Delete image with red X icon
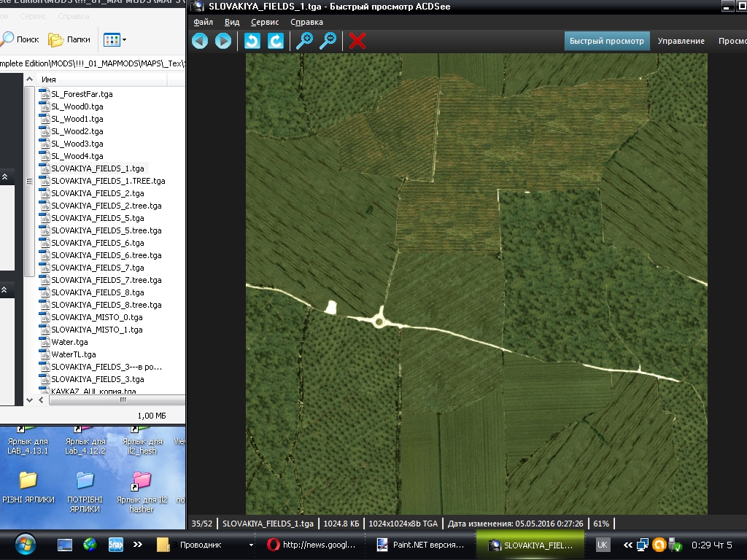This screenshot has height=560, width=747. [x=357, y=41]
